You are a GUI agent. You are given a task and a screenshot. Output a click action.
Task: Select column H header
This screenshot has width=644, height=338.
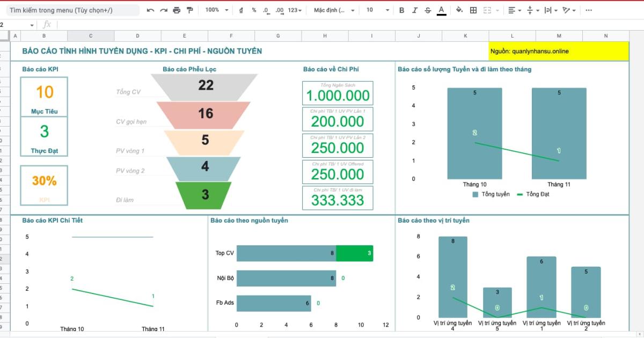325,36
